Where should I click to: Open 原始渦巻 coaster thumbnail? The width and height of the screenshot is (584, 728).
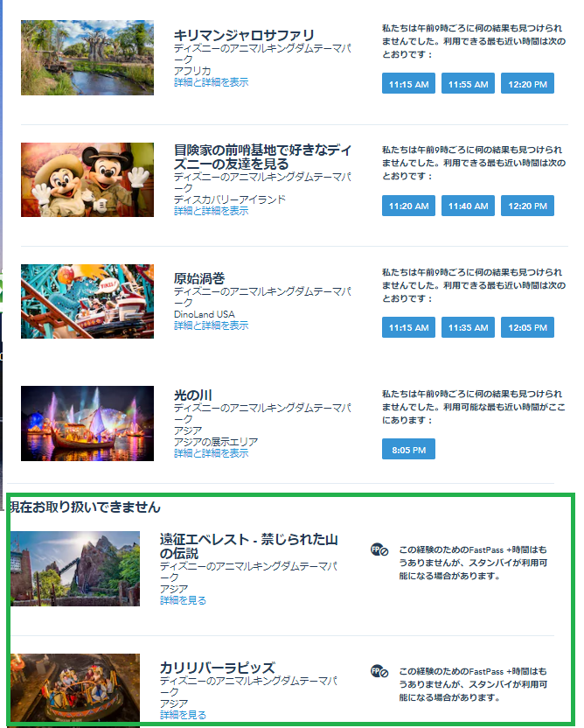[x=87, y=301]
